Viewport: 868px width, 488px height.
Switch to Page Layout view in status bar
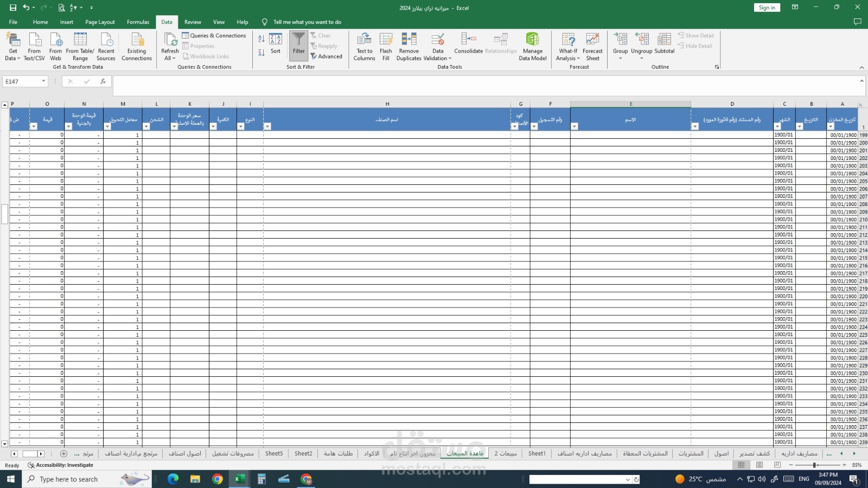[759, 465]
